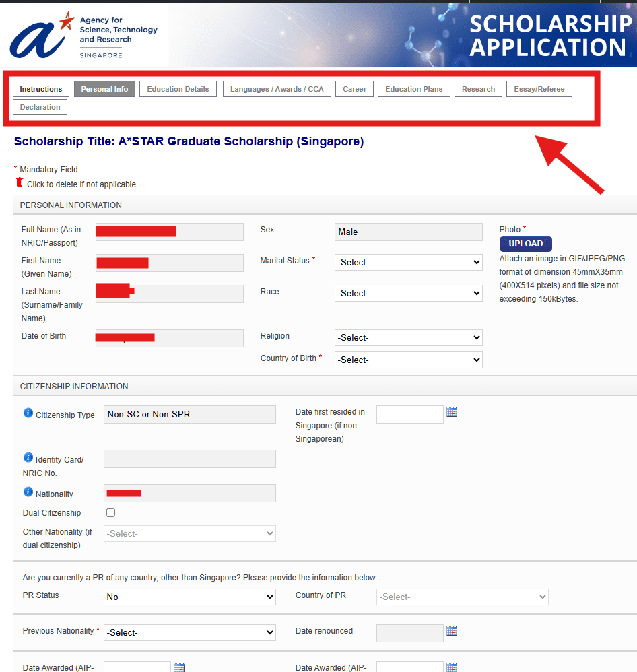The width and height of the screenshot is (637, 672).
Task: Click the Citizenship Type field
Action: 189,414
